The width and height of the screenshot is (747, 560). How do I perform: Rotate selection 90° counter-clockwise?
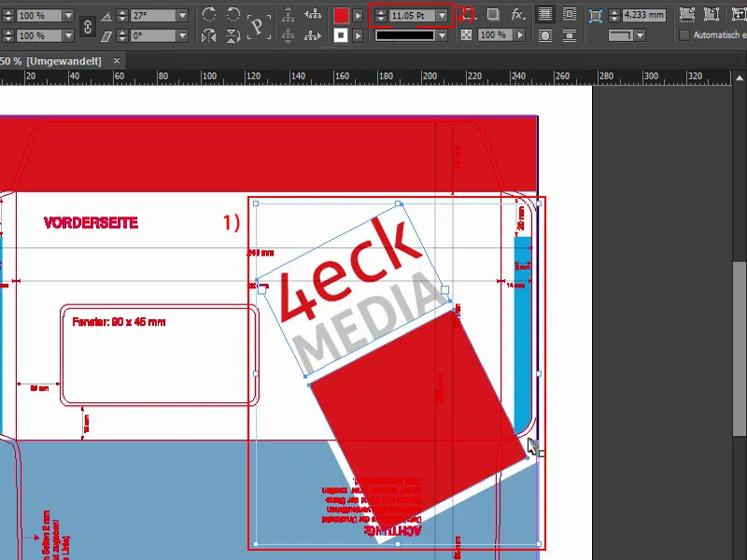(x=233, y=15)
